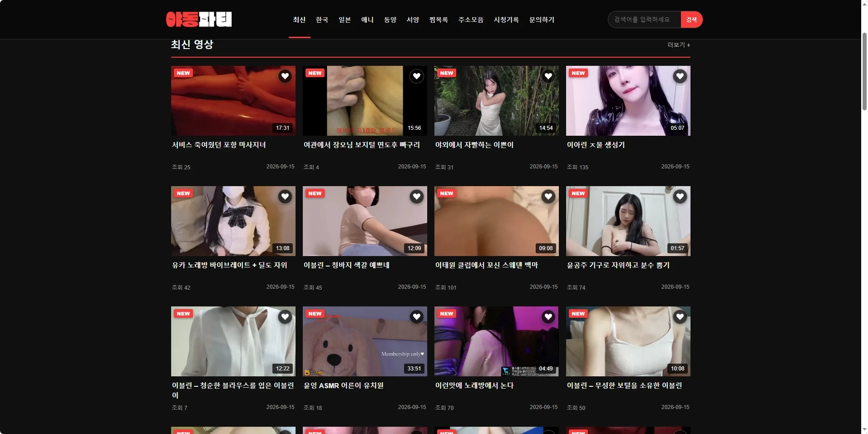The width and height of the screenshot is (868, 434).
Task: Click heart icon on the 15:56 video
Action: click(x=417, y=76)
